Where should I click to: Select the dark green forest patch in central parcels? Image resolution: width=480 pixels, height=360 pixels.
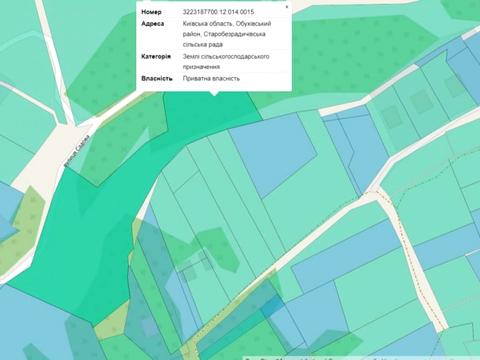tap(217, 248)
